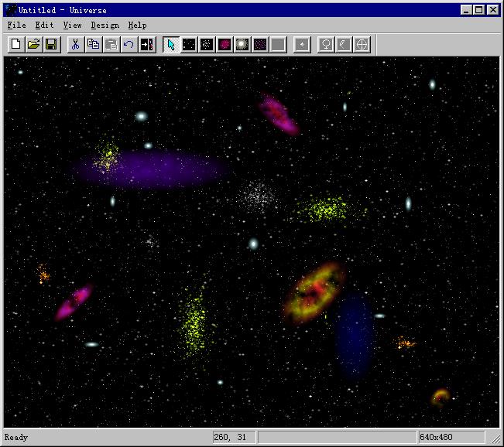Image resolution: width=504 pixels, height=447 pixels.
Task: Click the orange-red ring galaxy in canvas
Action: 314,292
